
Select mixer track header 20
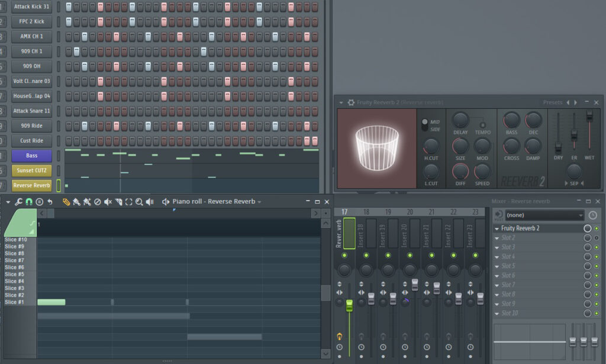click(x=410, y=212)
